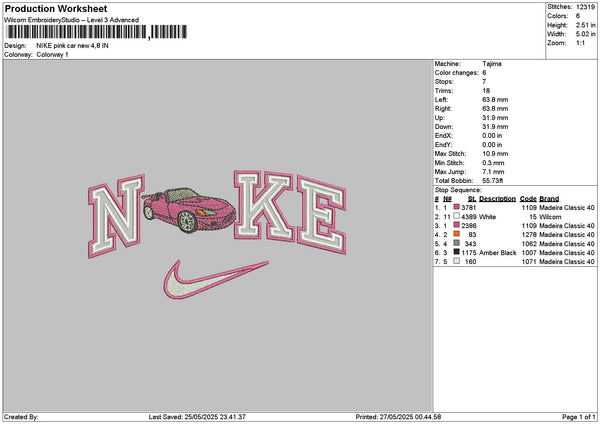Select the Stop Sequence heading
Viewport: 600px width, 424px height.
pyautogui.click(x=458, y=190)
